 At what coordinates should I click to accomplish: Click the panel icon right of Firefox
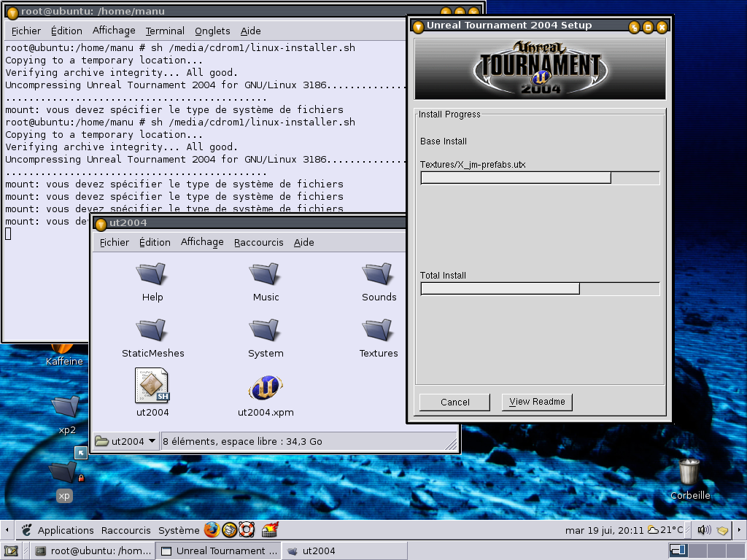pos(230,529)
